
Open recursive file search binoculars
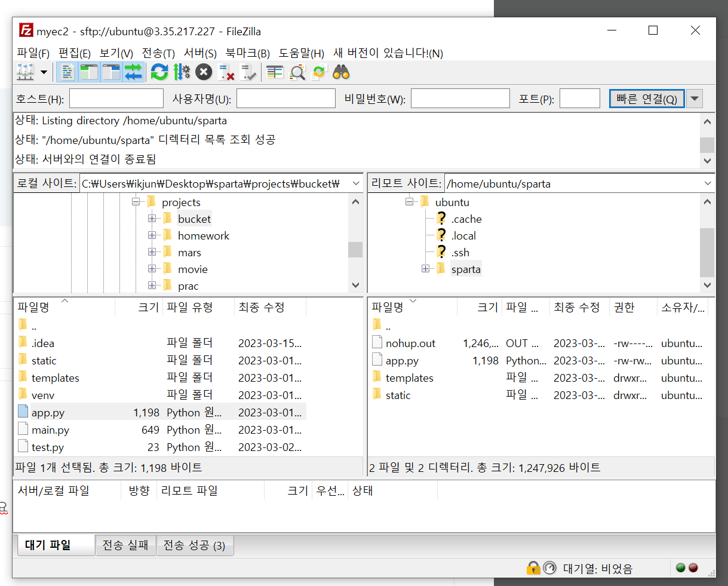[x=341, y=72]
